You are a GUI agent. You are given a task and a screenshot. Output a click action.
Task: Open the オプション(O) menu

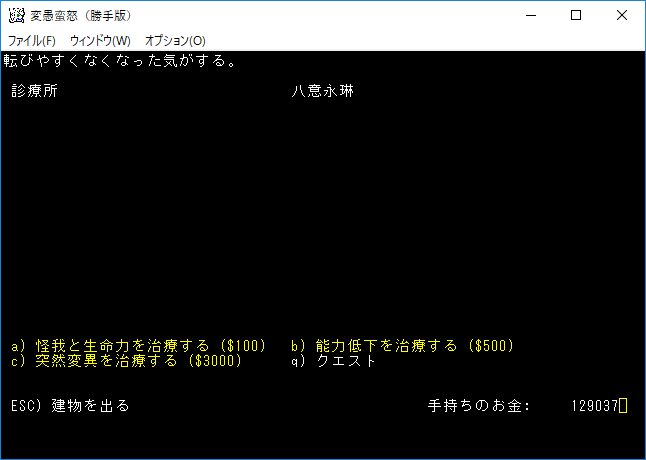175,41
